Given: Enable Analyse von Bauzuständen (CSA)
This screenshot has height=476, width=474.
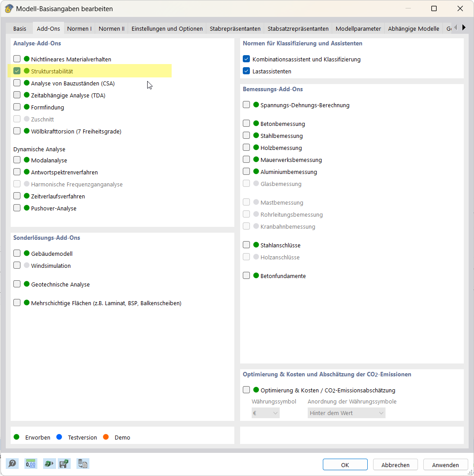Looking at the screenshot, I should [x=17, y=83].
